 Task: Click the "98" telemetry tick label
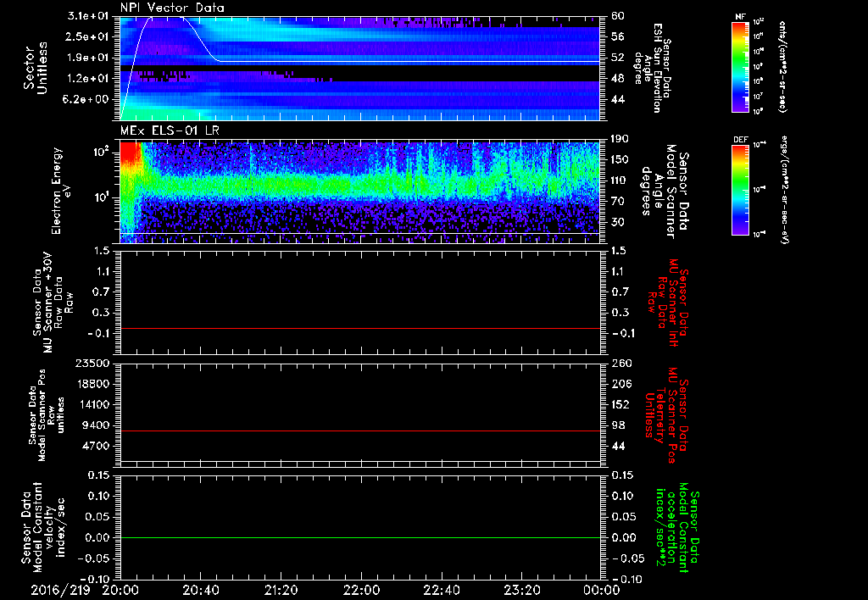pyautogui.click(x=618, y=425)
